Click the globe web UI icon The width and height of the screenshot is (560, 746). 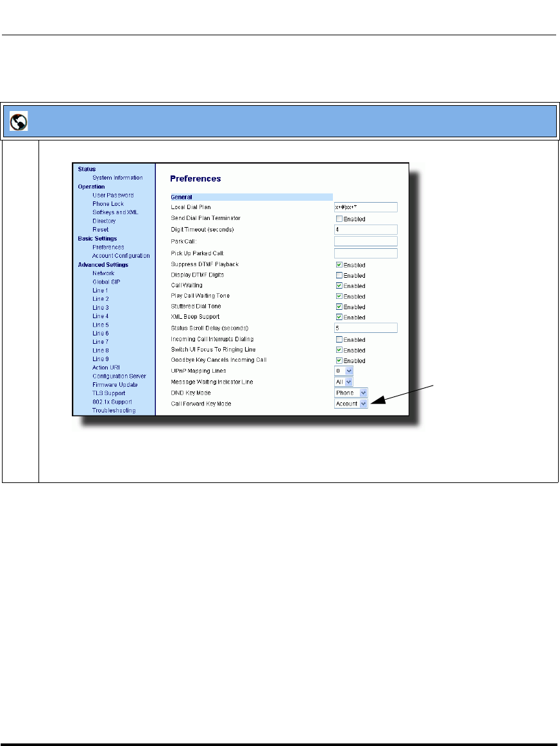[x=19, y=122]
